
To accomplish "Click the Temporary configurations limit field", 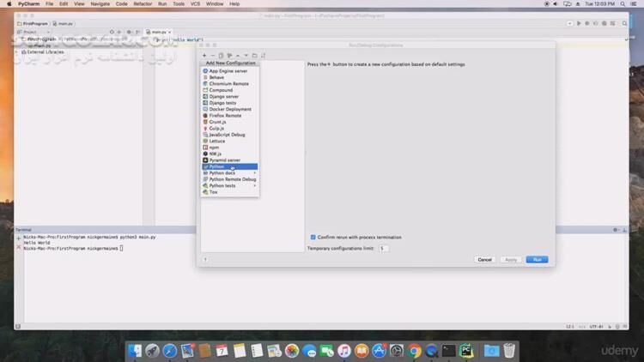I will pos(383,248).
